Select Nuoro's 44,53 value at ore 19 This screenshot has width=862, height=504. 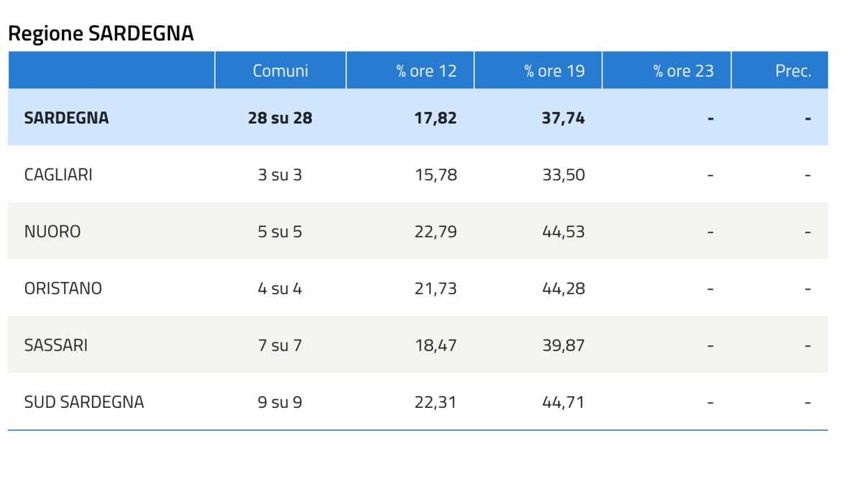tap(563, 232)
